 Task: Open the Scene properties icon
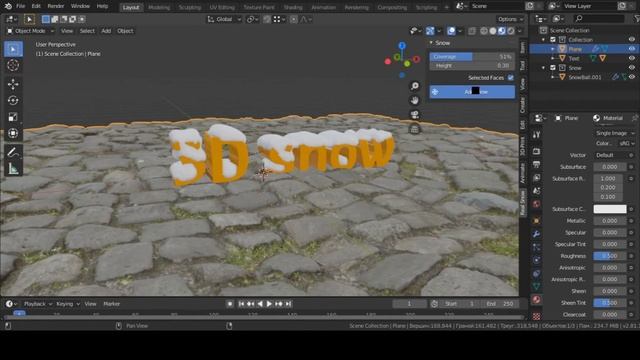(x=537, y=191)
